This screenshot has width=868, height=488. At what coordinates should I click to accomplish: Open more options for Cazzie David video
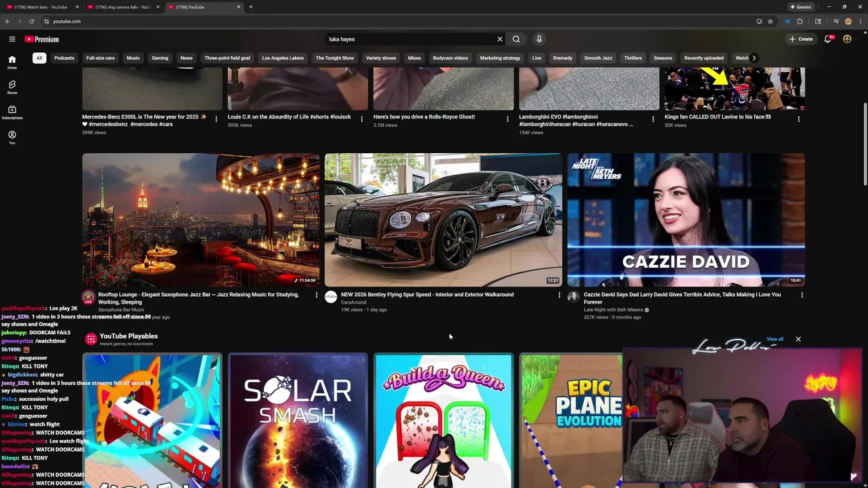[x=802, y=295]
